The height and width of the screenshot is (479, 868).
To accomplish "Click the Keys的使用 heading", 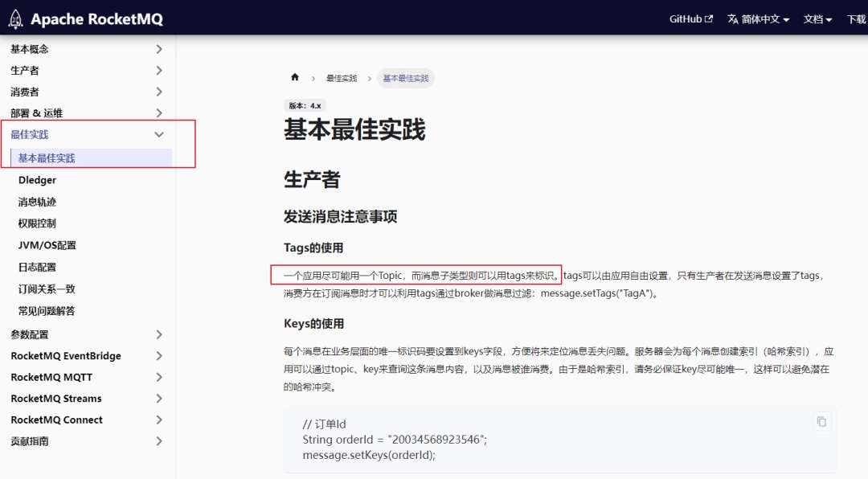I will click(x=314, y=323).
